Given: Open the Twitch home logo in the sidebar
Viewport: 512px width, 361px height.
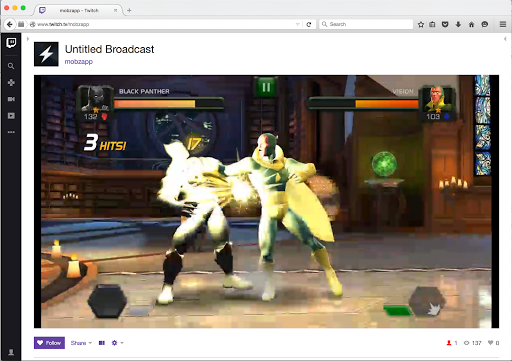Looking at the screenshot, I should [x=11, y=43].
